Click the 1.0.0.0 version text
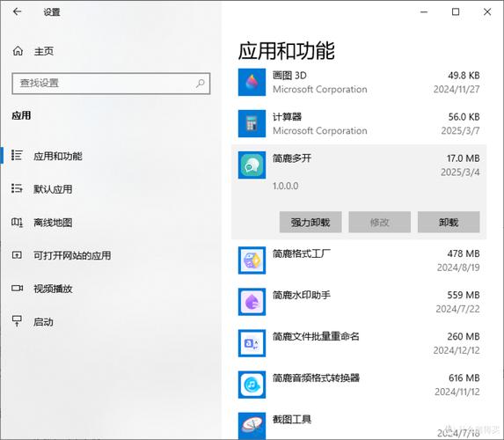504x440 pixels. 286,186
